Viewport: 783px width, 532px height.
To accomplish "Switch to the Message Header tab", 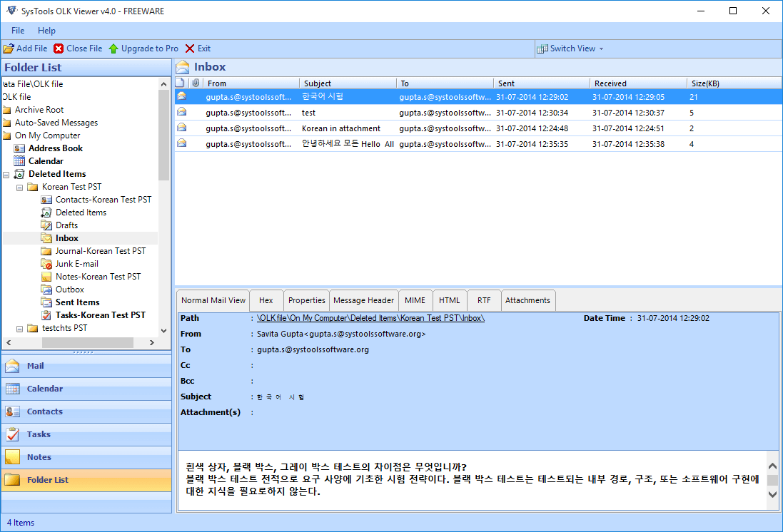I will pyautogui.click(x=363, y=300).
